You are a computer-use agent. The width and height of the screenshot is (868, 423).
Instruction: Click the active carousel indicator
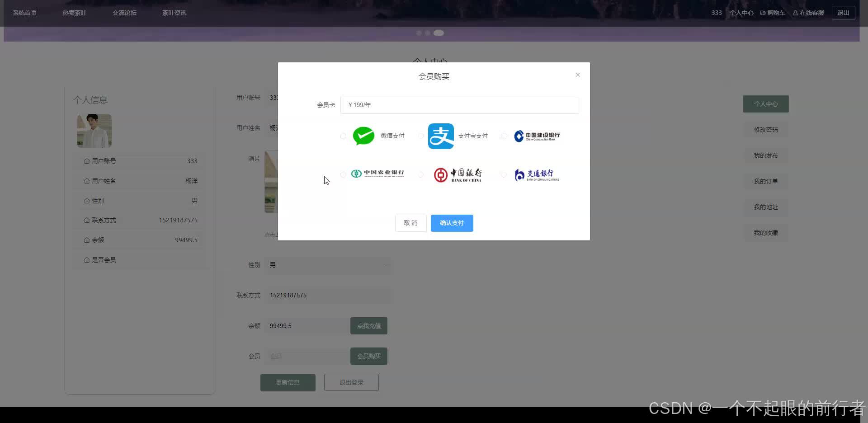[439, 33]
